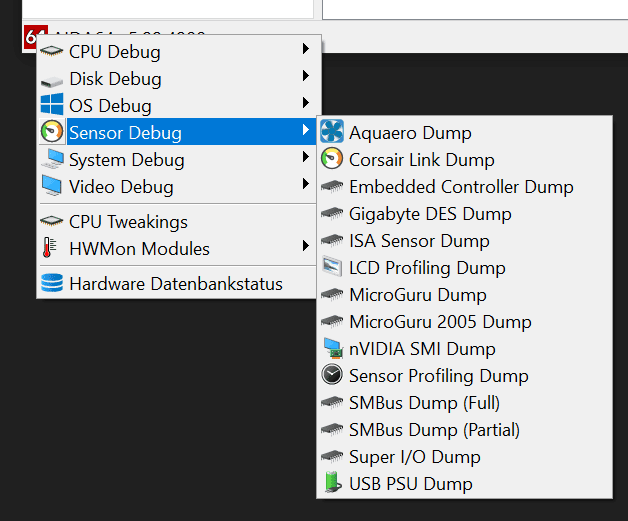The height and width of the screenshot is (521, 628).
Task: Run MicroGuru Dump
Action: pyautogui.click(x=465, y=295)
